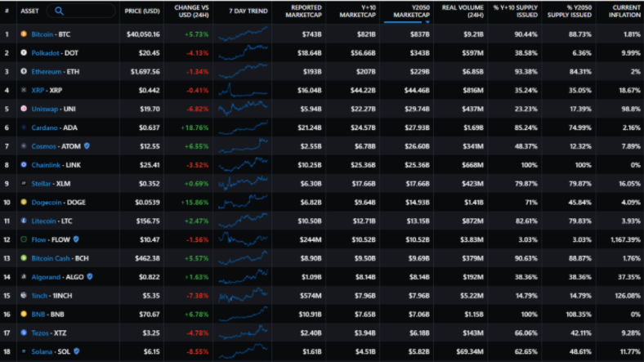Open the Dogecoin asset link
The width and height of the screenshot is (644, 362).
[x=47, y=203]
